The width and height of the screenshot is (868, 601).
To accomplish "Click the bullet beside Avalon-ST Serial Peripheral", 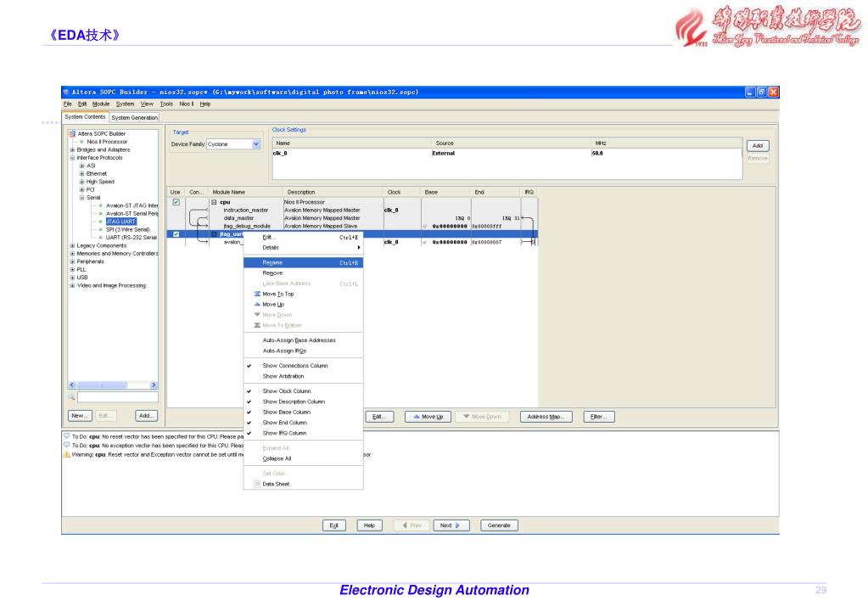I will coord(100,213).
